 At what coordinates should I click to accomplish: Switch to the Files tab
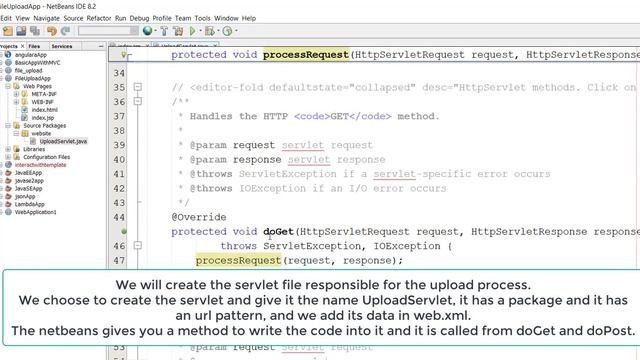pyautogui.click(x=34, y=46)
